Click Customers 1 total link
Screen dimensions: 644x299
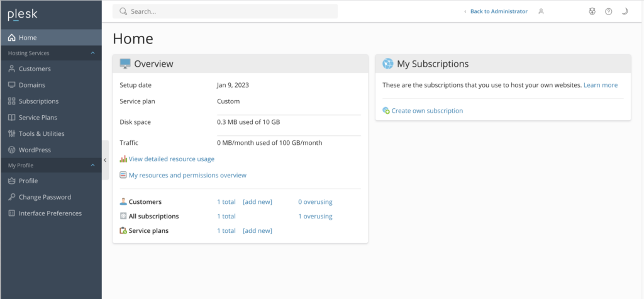pos(226,202)
